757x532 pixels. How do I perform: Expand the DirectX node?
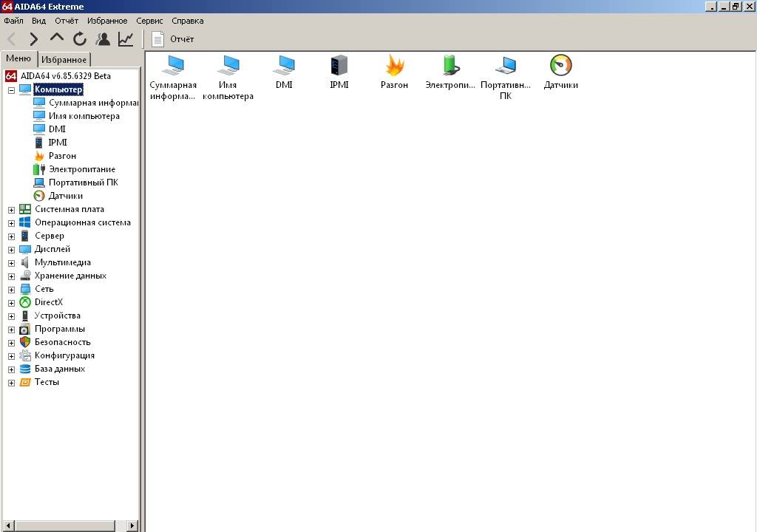coord(12,303)
